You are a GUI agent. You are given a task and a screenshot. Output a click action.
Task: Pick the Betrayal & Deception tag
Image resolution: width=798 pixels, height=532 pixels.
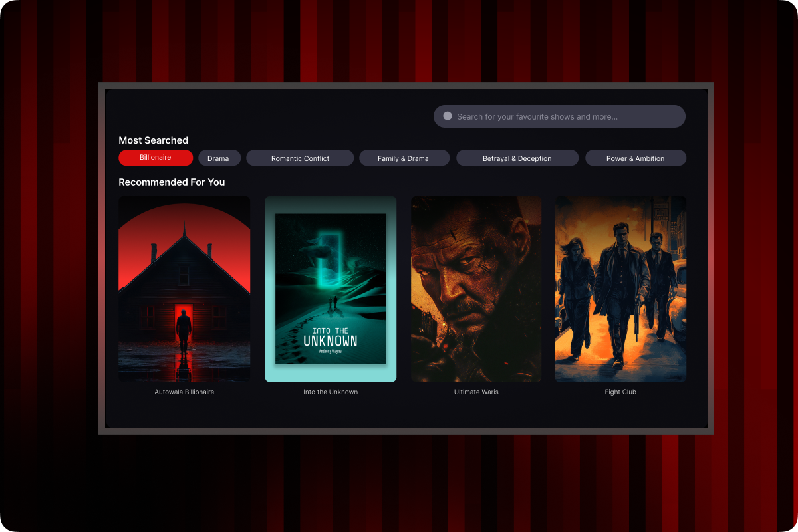point(517,158)
